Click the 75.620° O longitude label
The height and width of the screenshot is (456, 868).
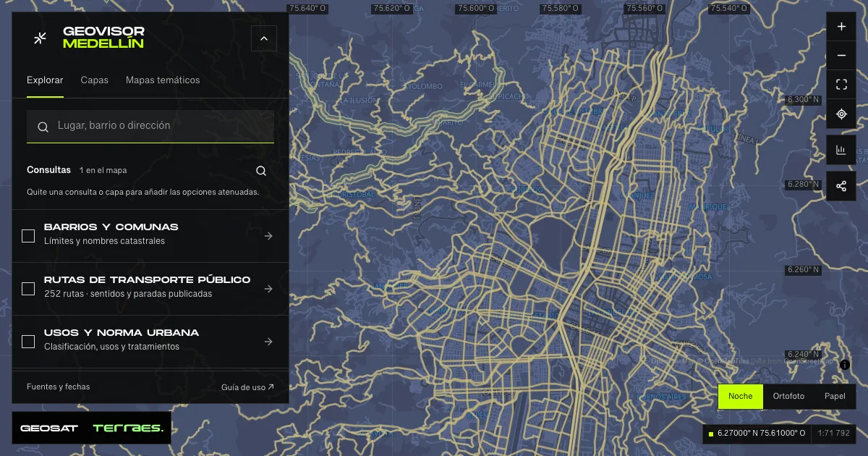coord(391,9)
